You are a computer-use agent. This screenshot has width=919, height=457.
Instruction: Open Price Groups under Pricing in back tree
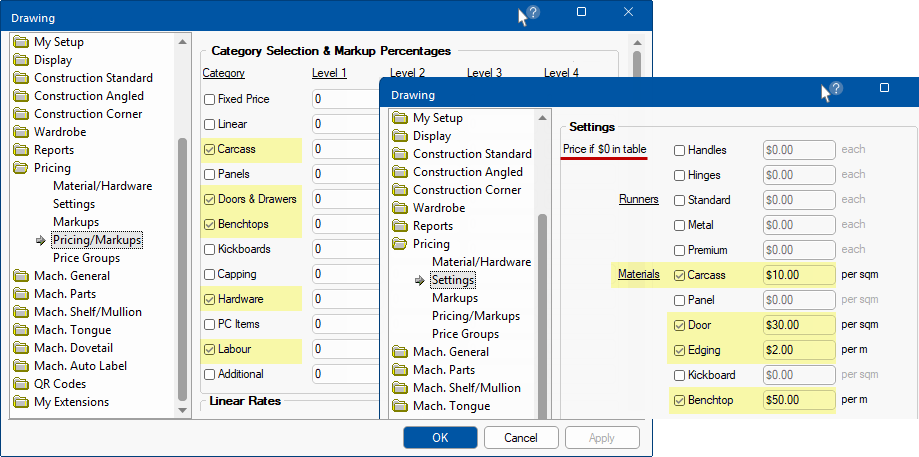86,258
